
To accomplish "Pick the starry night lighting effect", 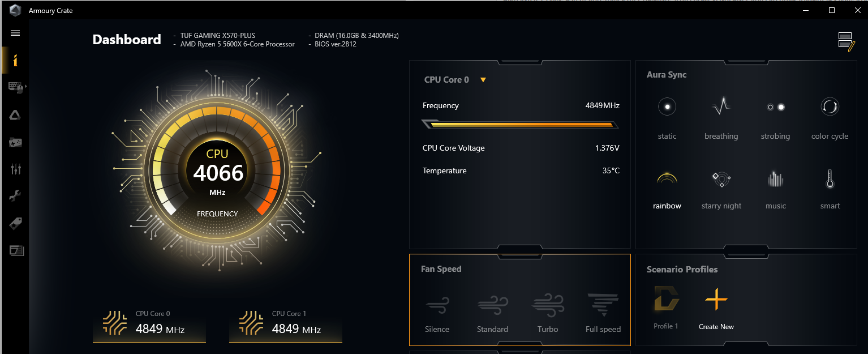I will 721,190.
